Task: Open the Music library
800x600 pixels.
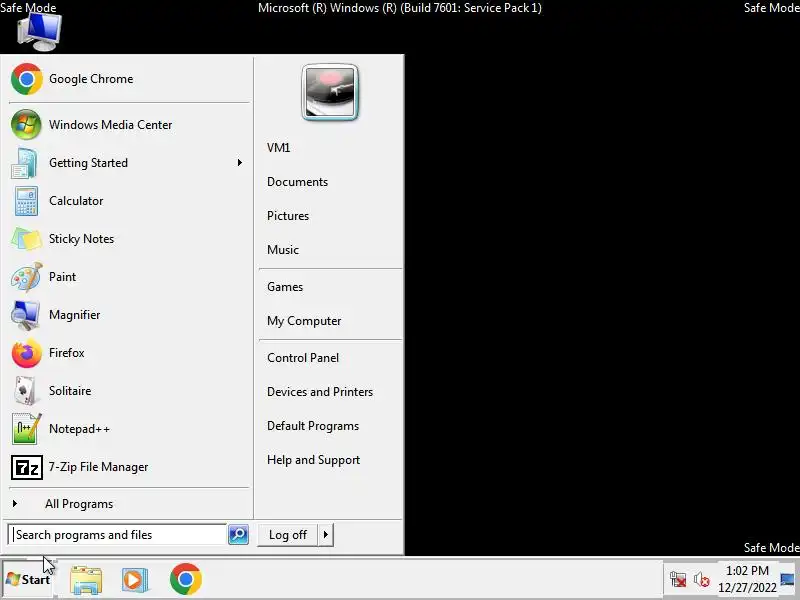Action: pos(283,250)
